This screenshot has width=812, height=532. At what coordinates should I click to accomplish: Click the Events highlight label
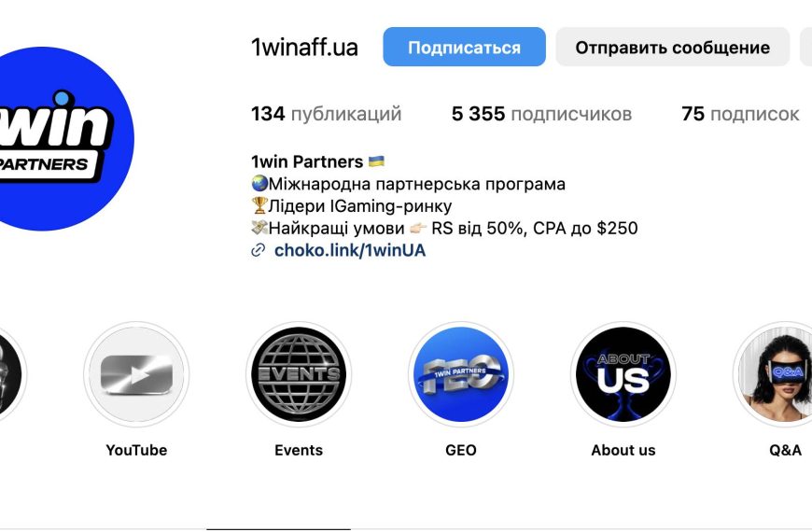(x=299, y=450)
